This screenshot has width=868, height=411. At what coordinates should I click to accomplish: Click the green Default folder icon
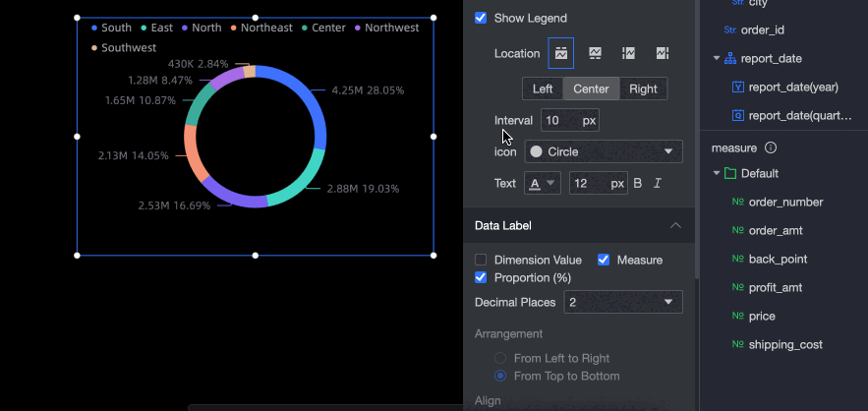(x=730, y=174)
